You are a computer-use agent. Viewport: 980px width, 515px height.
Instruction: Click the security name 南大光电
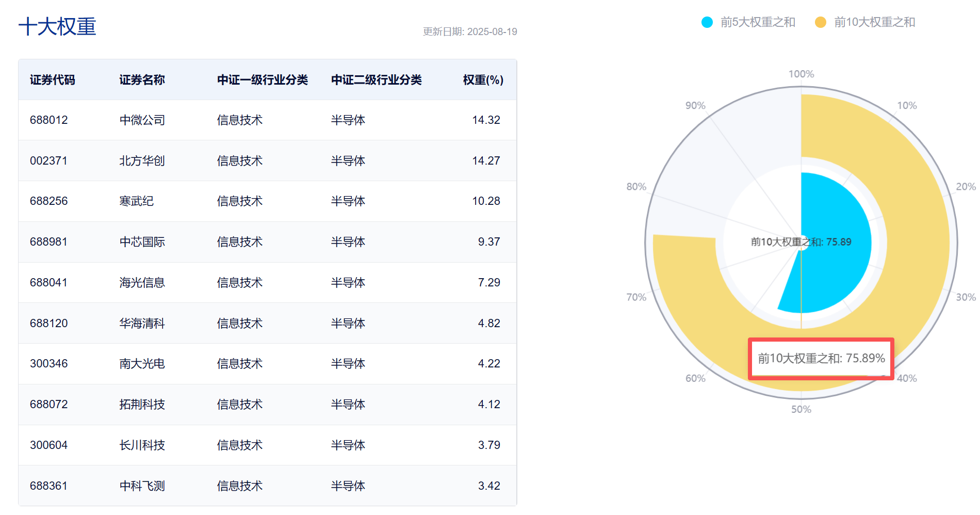tap(142, 364)
